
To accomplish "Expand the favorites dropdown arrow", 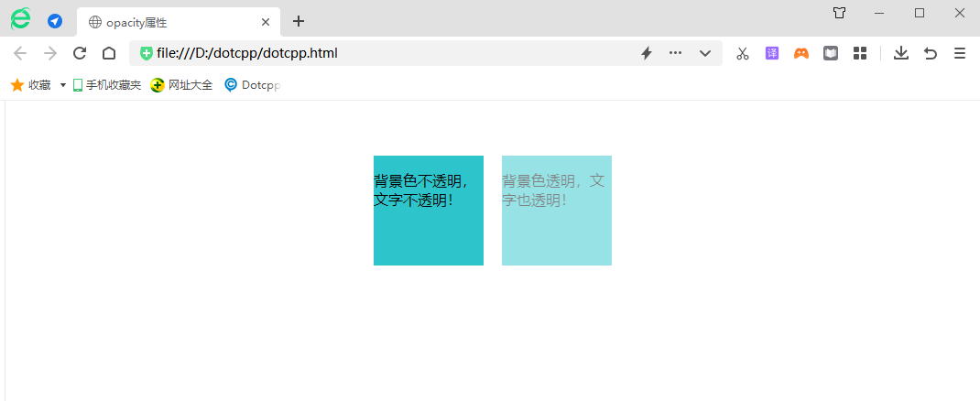I will [63, 85].
